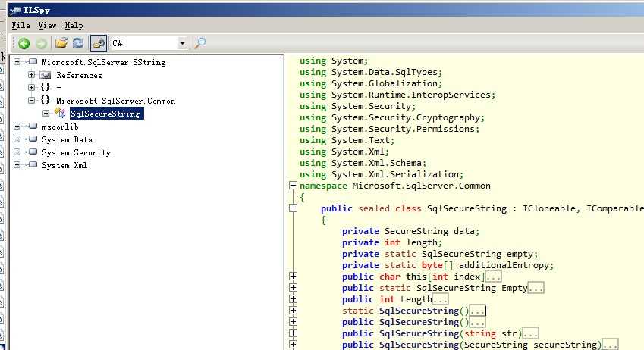The image size is (644, 350).
Task: Select the SqlSecureString class item
Action: [106, 114]
